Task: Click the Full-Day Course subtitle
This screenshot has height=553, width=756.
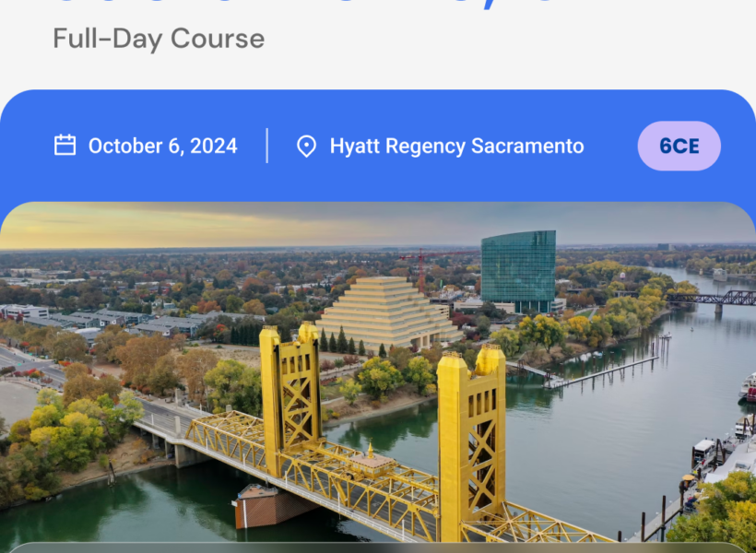Action: [159, 39]
